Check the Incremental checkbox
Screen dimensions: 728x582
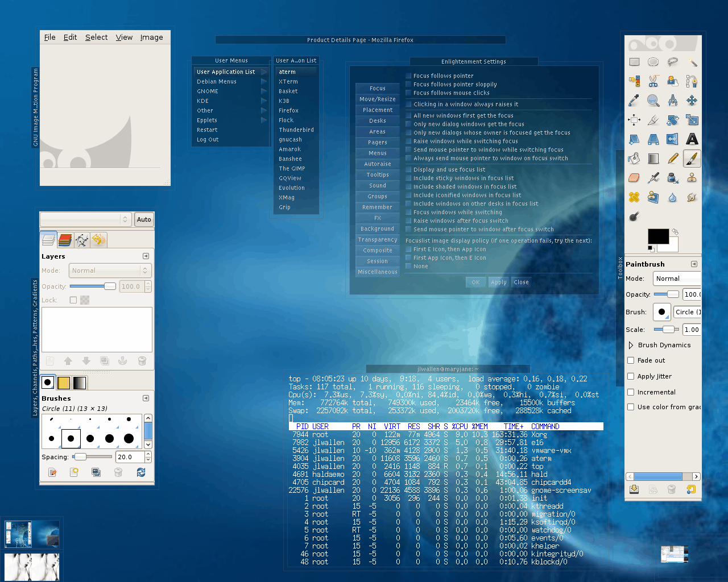(631, 392)
